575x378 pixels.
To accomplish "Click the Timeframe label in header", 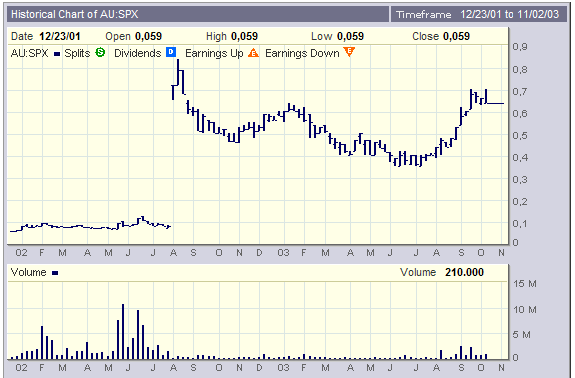I will 423,15.
